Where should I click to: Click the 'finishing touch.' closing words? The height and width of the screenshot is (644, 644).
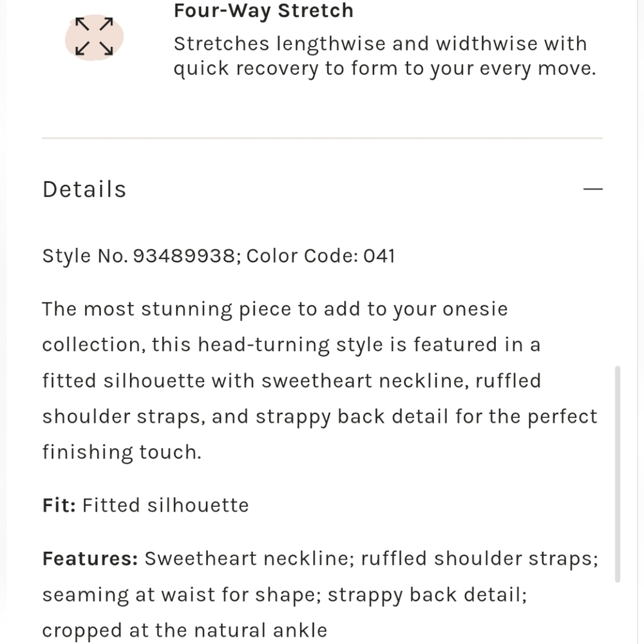click(x=122, y=452)
